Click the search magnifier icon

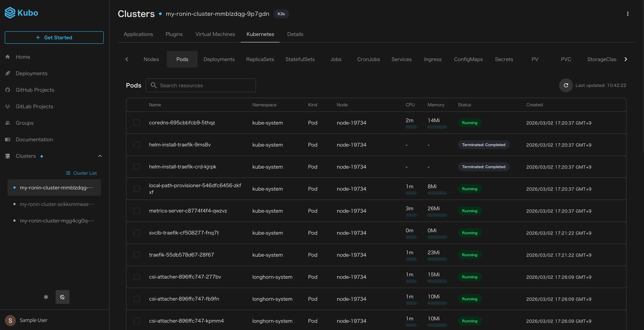coord(154,85)
